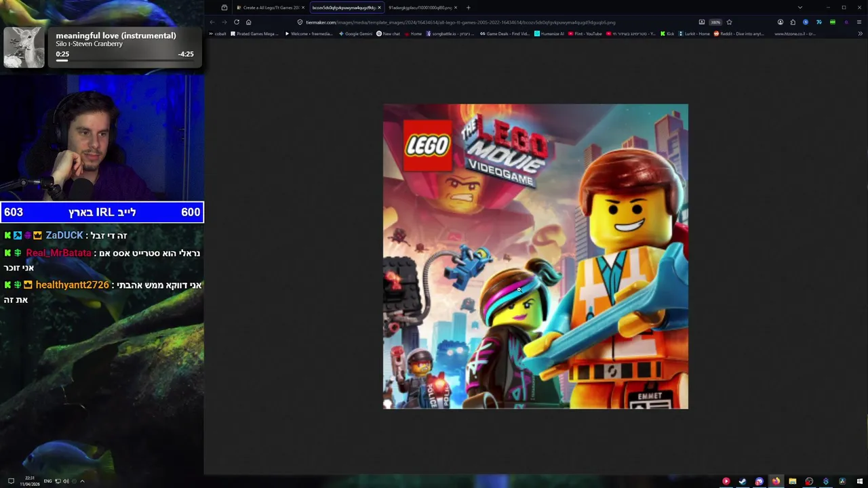This screenshot has width=868, height=488.
Task: Open the network tray icon
Action: [x=58, y=481]
